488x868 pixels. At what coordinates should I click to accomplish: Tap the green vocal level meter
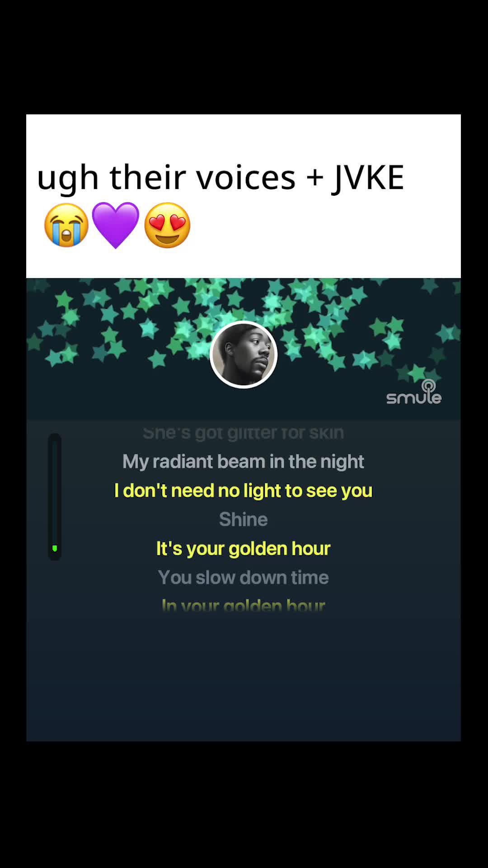pos(55,497)
